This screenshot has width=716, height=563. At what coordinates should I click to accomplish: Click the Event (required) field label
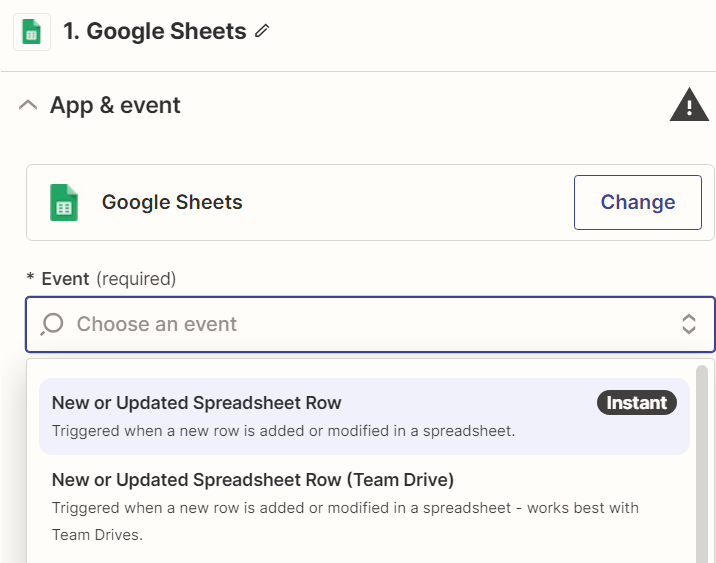click(65, 278)
